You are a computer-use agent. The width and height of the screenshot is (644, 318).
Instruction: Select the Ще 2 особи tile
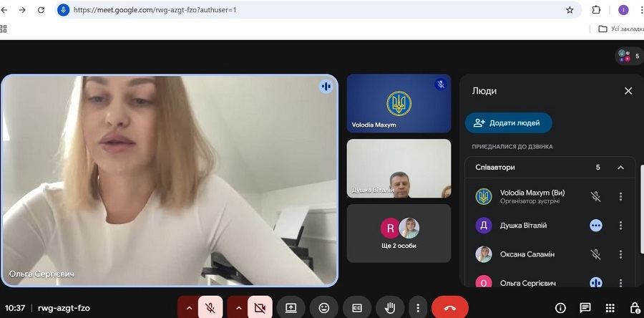click(399, 233)
